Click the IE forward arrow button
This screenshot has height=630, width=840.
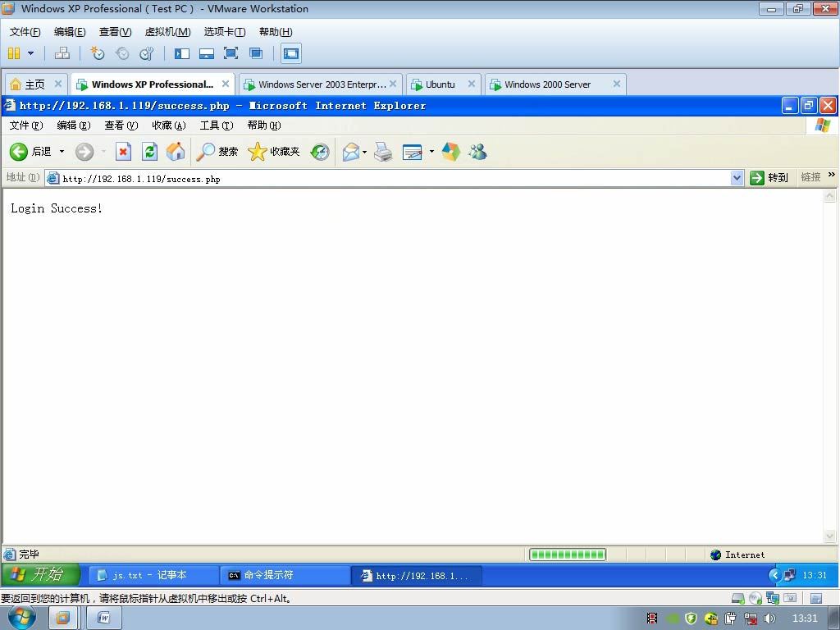[84, 152]
